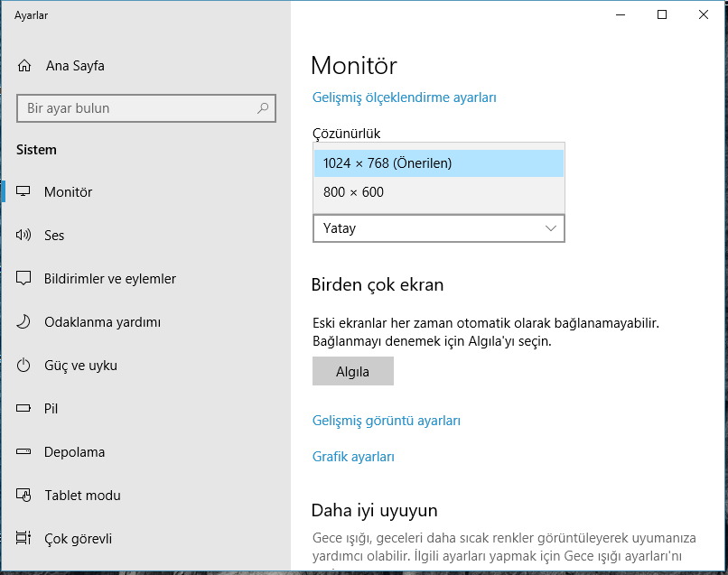Viewport: 728px width, 575px height.
Task: Click the Tablet modu icon
Action: tap(24, 496)
